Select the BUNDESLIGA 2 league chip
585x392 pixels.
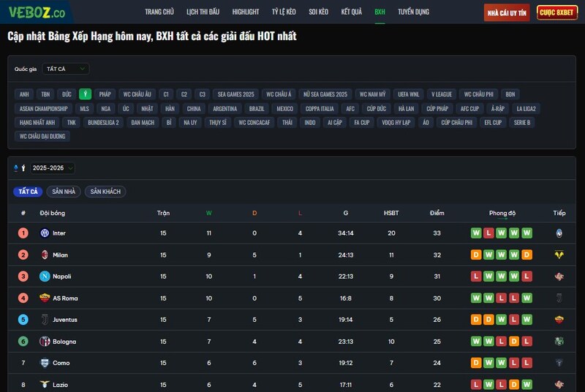103,122
